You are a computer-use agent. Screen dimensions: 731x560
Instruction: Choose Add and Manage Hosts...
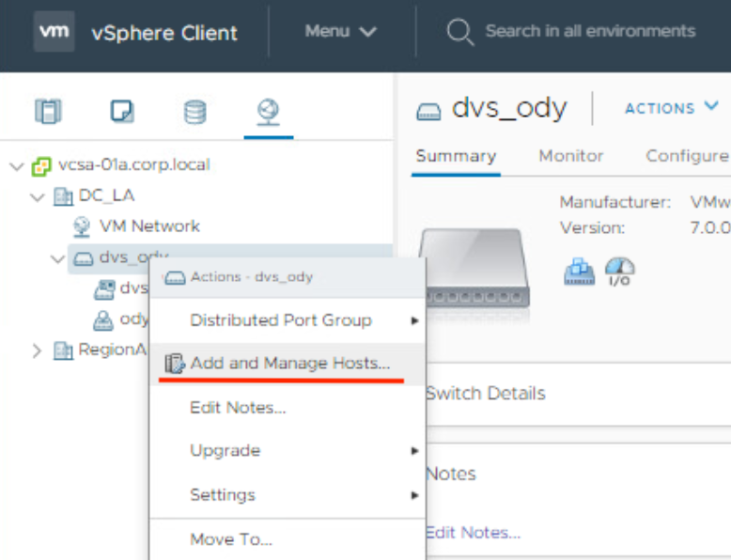click(x=288, y=364)
